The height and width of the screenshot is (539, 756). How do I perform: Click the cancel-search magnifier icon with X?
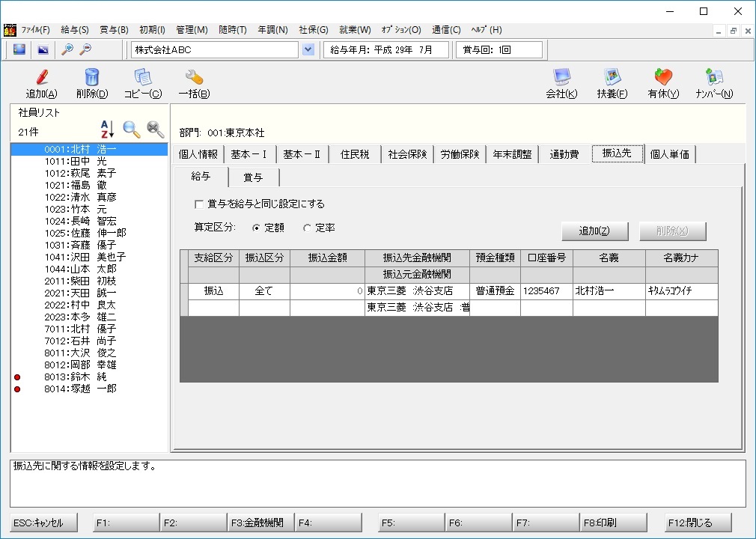click(x=155, y=130)
